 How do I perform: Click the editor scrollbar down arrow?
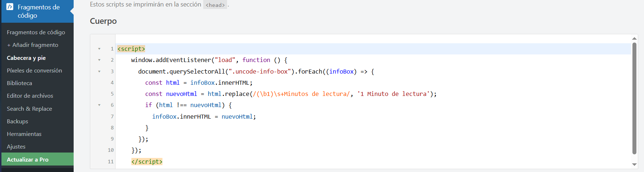[634, 164]
